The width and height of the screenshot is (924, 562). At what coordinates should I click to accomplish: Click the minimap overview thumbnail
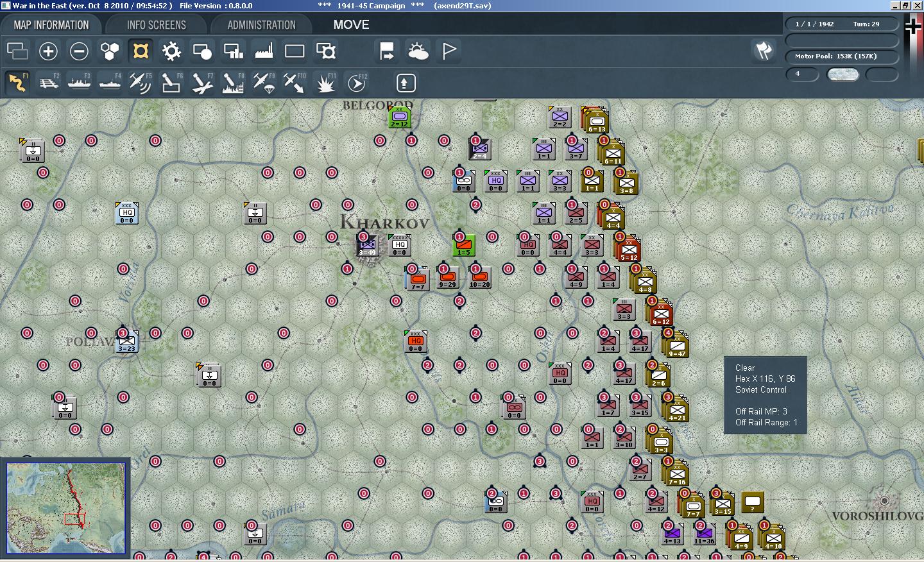pyautogui.click(x=66, y=508)
